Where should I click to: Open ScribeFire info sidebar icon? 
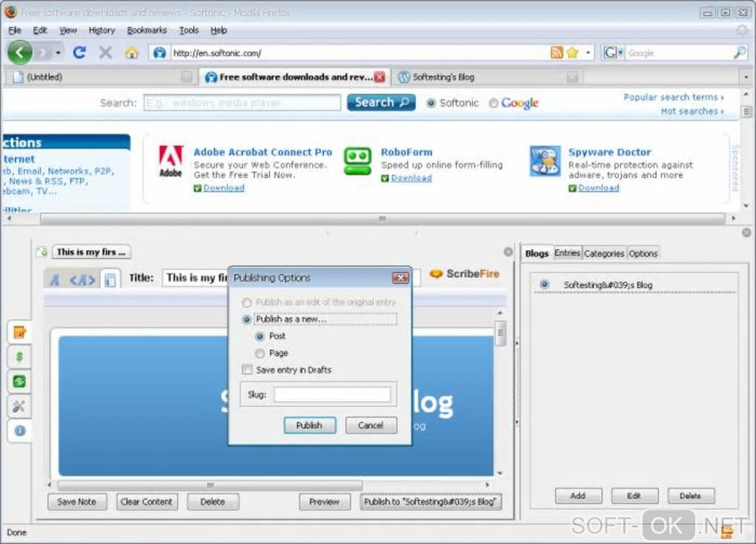click(19, 431)
